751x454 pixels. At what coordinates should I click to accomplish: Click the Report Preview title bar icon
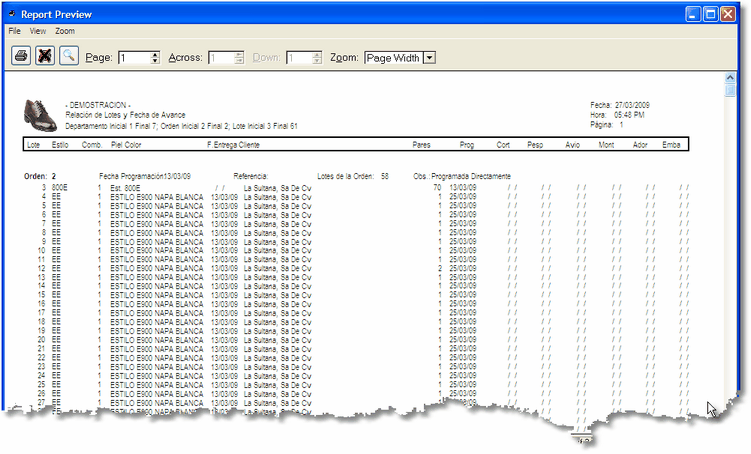click(x=12, y=14)
